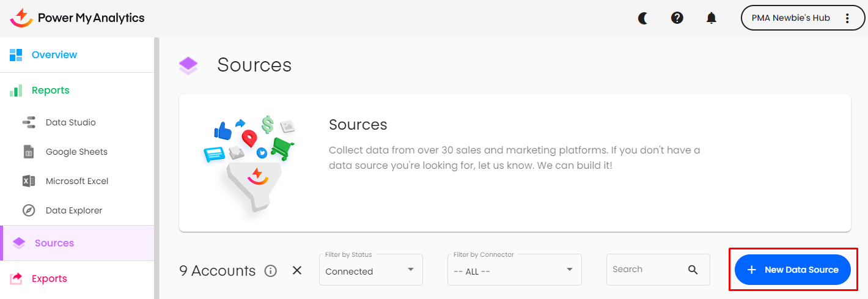
Task: Go to the Overview page
Action: point(54,55)
